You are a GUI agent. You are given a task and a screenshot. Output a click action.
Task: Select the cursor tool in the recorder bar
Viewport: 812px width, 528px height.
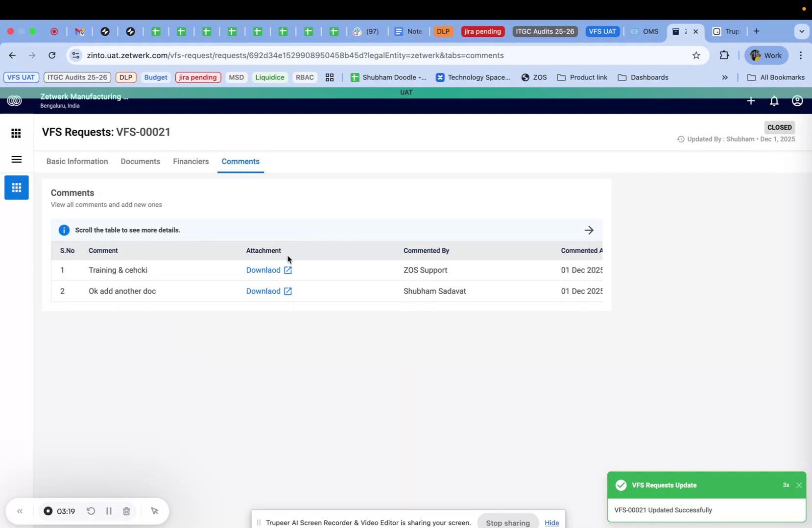click(155, 511)
